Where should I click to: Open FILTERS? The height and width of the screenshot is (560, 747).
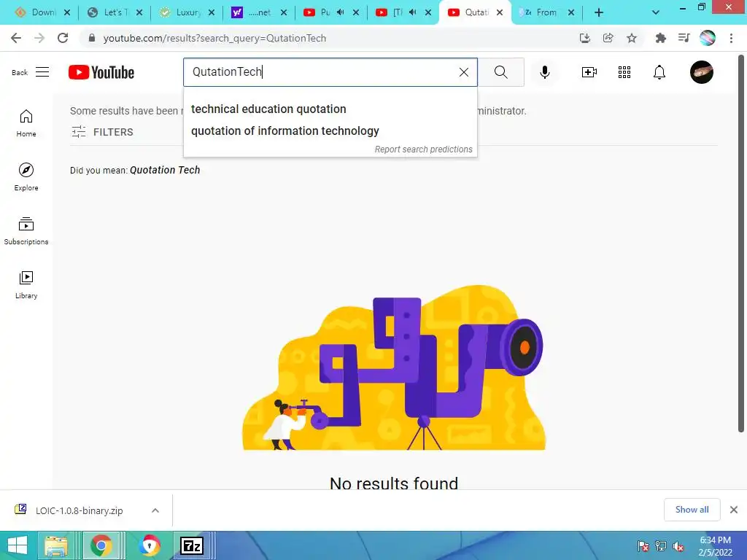(102, 132)
